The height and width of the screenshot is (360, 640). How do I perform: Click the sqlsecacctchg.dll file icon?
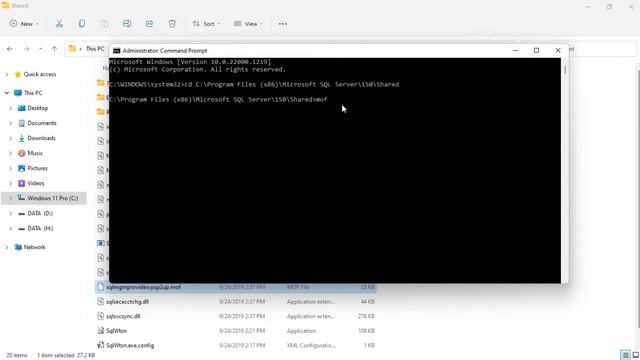(x=100, y=302)
